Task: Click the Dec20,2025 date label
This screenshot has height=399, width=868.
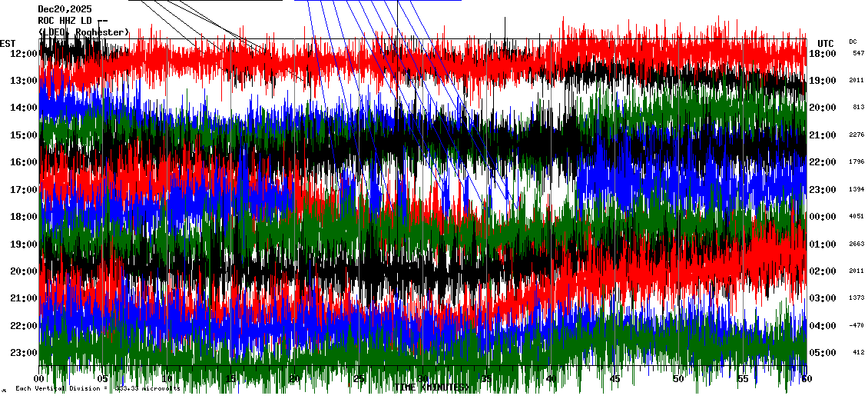Action: click(x=65, y=9)
